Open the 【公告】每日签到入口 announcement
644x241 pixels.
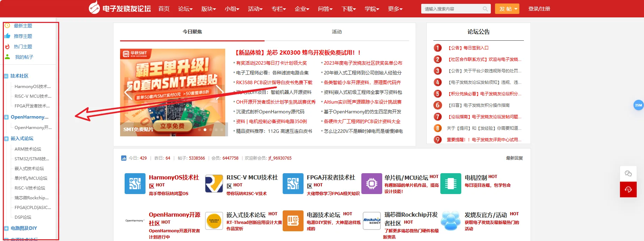[468, 48]
